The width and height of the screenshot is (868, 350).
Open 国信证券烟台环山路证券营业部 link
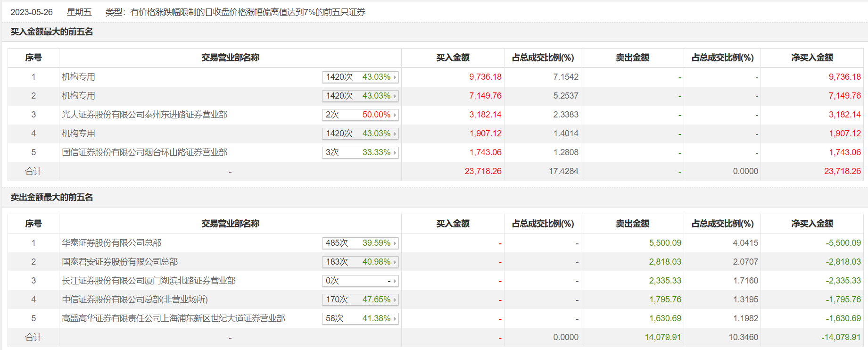[x=144, y=152]
